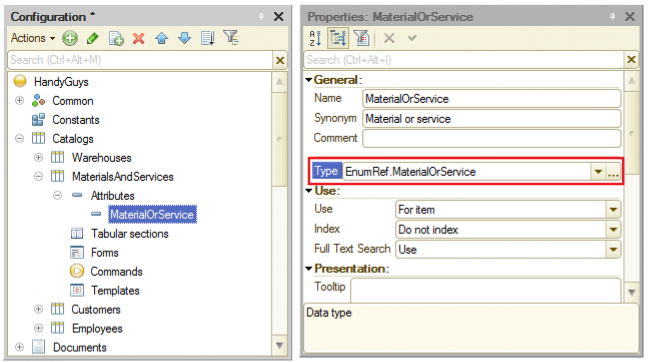Collapse the General section

[309, 80]
